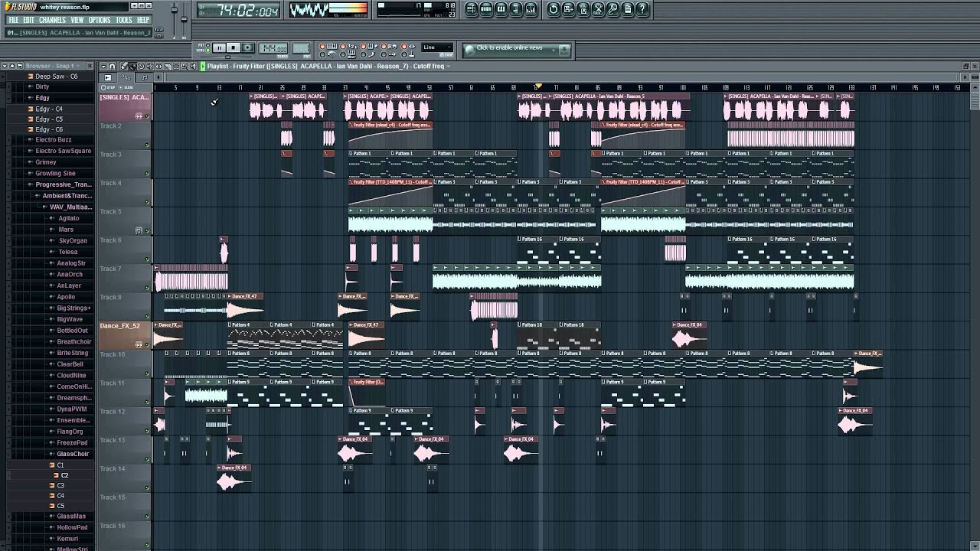Select the playlist paint brush tool
The height and width of the screenshot is (551, 980).
point(132,66)
